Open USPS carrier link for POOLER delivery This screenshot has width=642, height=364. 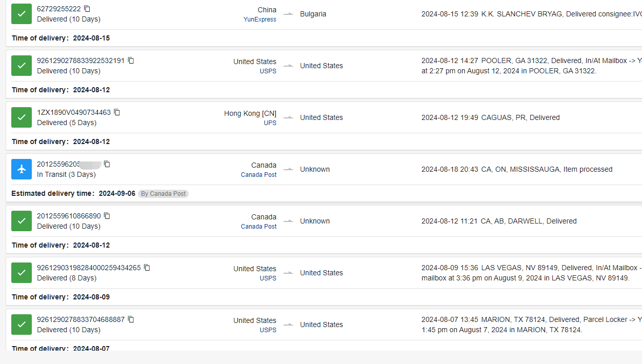268,71
